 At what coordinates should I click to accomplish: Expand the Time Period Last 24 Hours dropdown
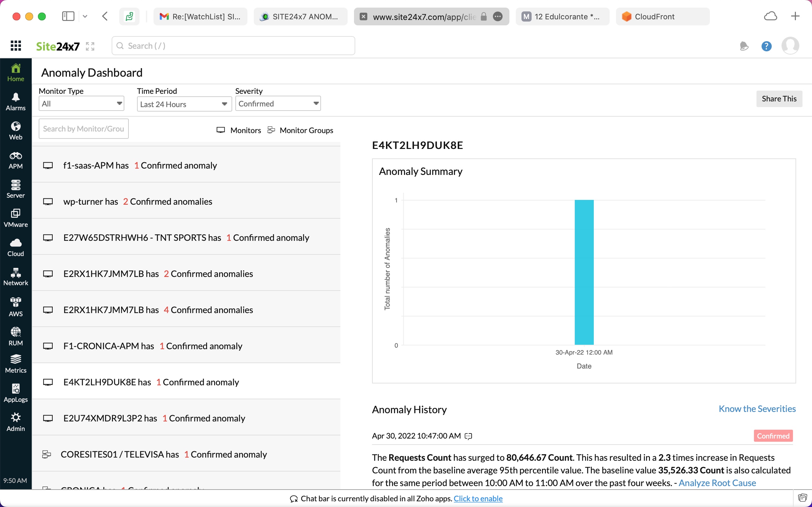pos(184,104)
